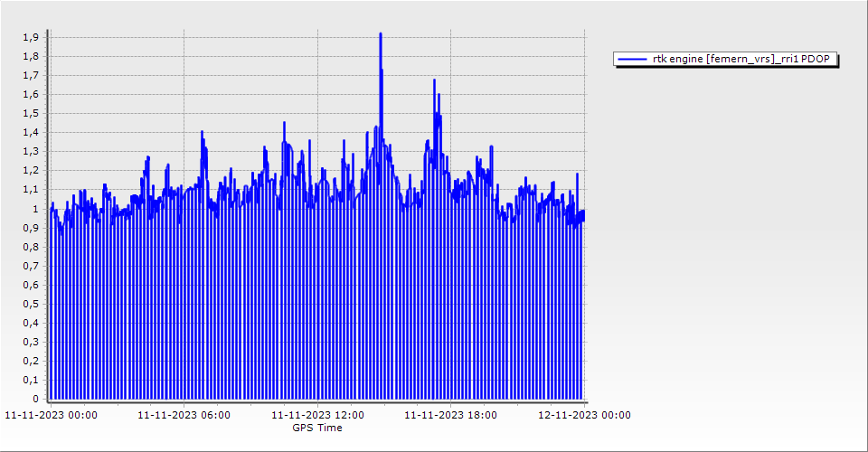The width and height of the screenshot is (868, 452).
Task: Click the highest PDOP peak above 1,9
Action: [x=381, y=34]
